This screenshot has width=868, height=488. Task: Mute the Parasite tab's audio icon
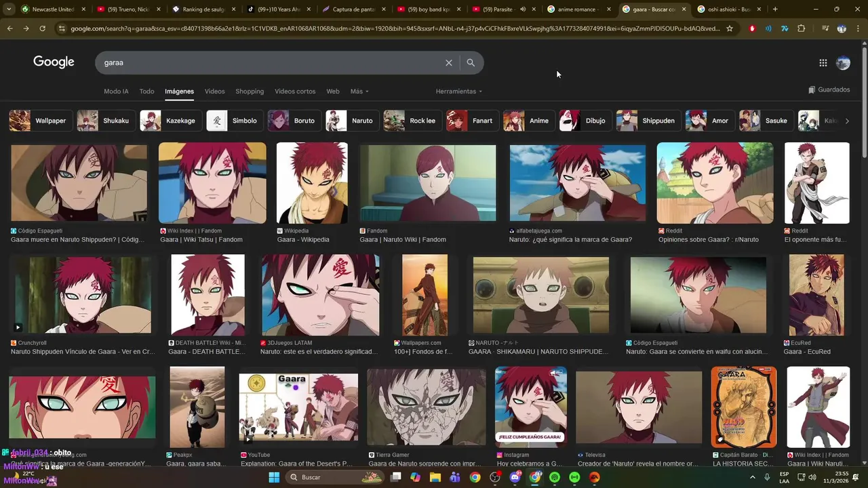pyautogui.click(x=523, y=9)
